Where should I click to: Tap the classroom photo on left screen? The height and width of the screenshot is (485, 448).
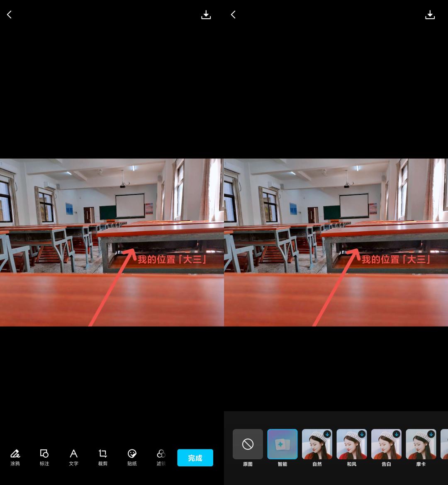point(112,243)
